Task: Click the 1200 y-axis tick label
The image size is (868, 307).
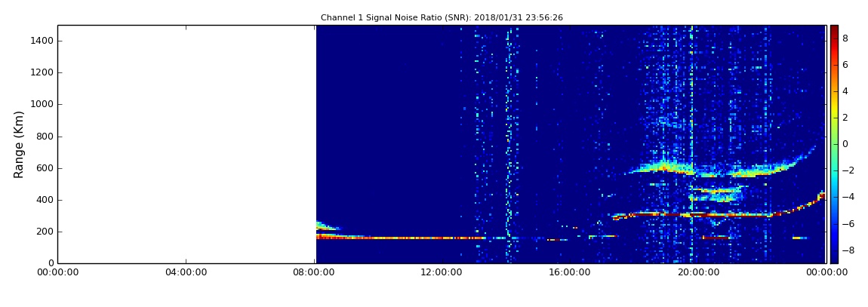Action: pyautogui.click(x=42, y=72)
